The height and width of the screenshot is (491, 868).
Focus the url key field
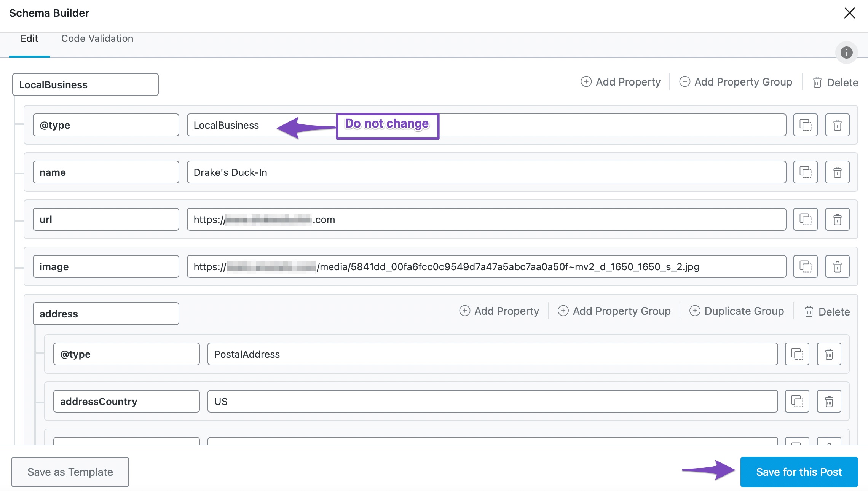pos(106,219)
